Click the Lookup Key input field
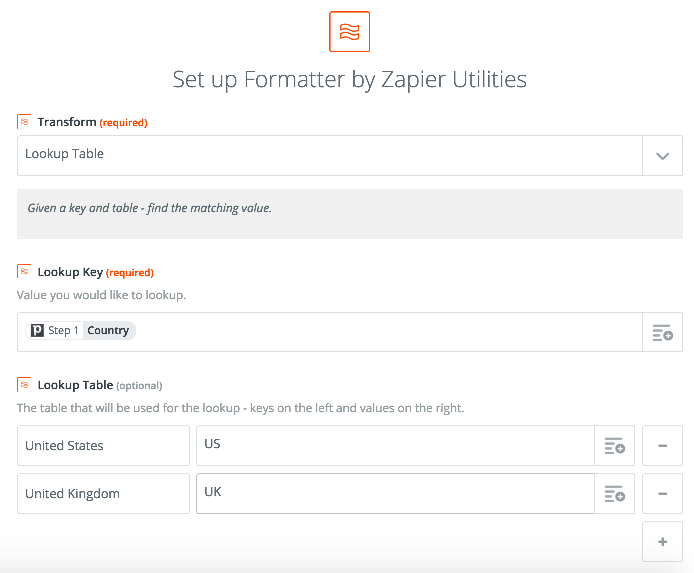694x573 pixels. click(x=330, y=332)
